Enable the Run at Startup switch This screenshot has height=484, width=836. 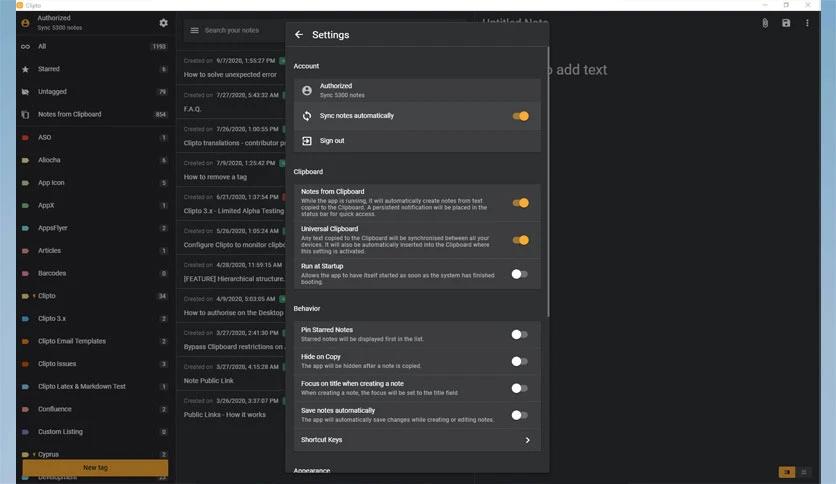(x=519, y=274)
